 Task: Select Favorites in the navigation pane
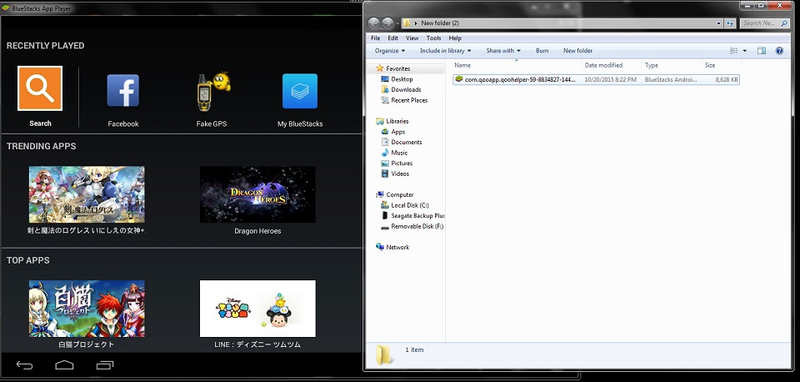click(393, 68)
